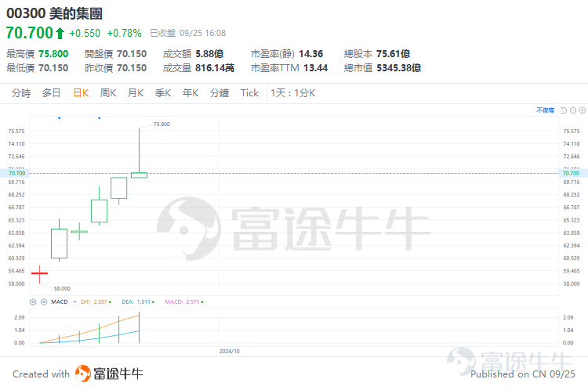The width and height of the screenshot is (588, 390).
Task: Open the 不復權 adjustment option
Action: [x=545, y=110]
